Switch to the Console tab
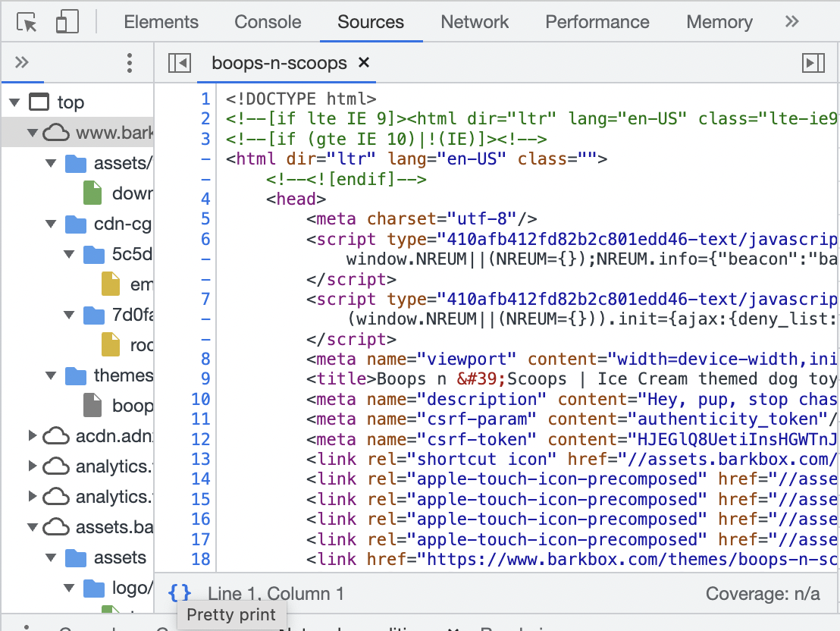Screen dimensions: 840x631 point(268,22)
